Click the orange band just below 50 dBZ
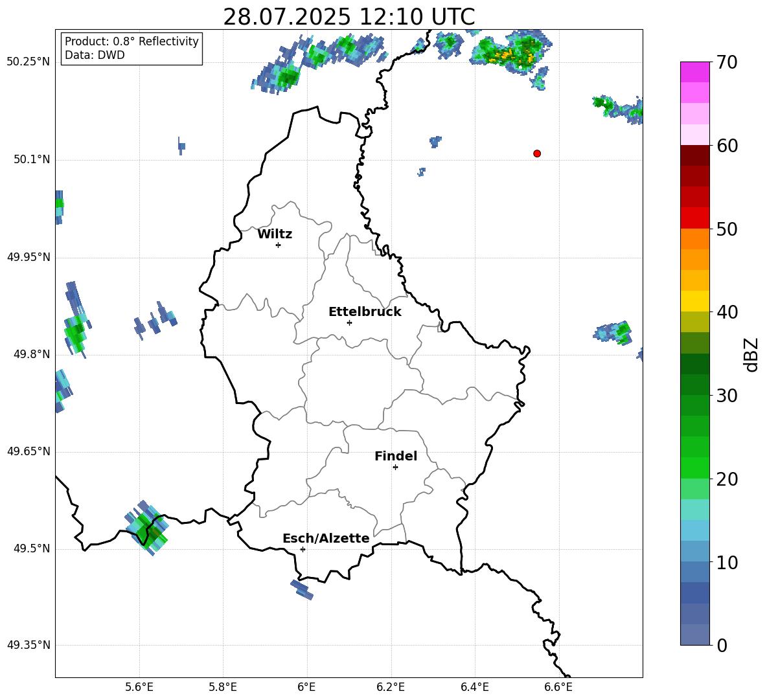The width and height of the screenshot is (767, 700). 695,239
